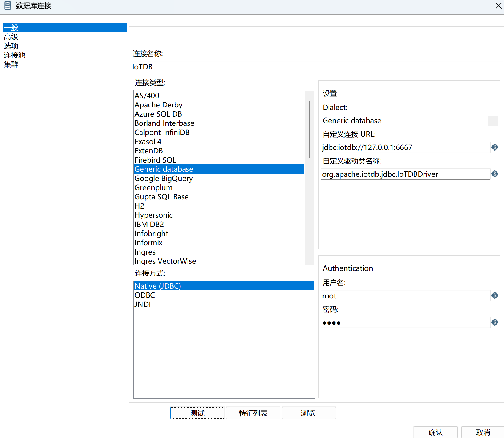Choose ODBC access method
Image resolution: width=504 pixels, height=439 pixels.
coord(224,295)
